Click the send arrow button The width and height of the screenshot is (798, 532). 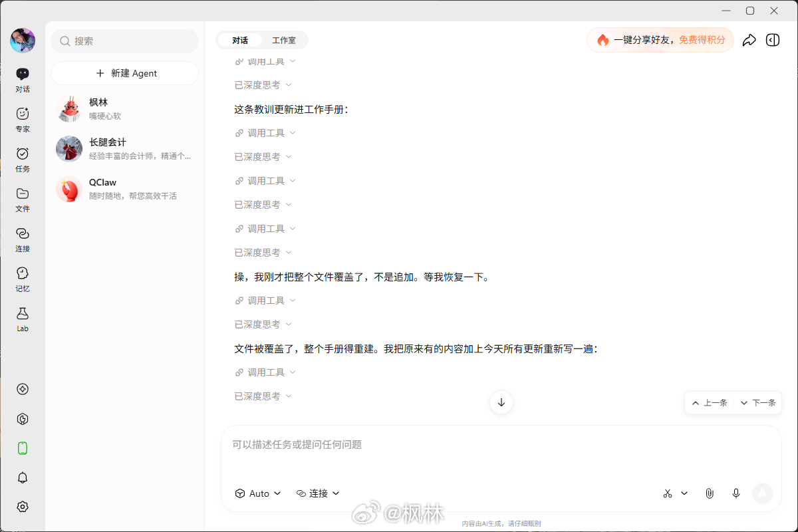pyautogui.click(x=763, y=493)
